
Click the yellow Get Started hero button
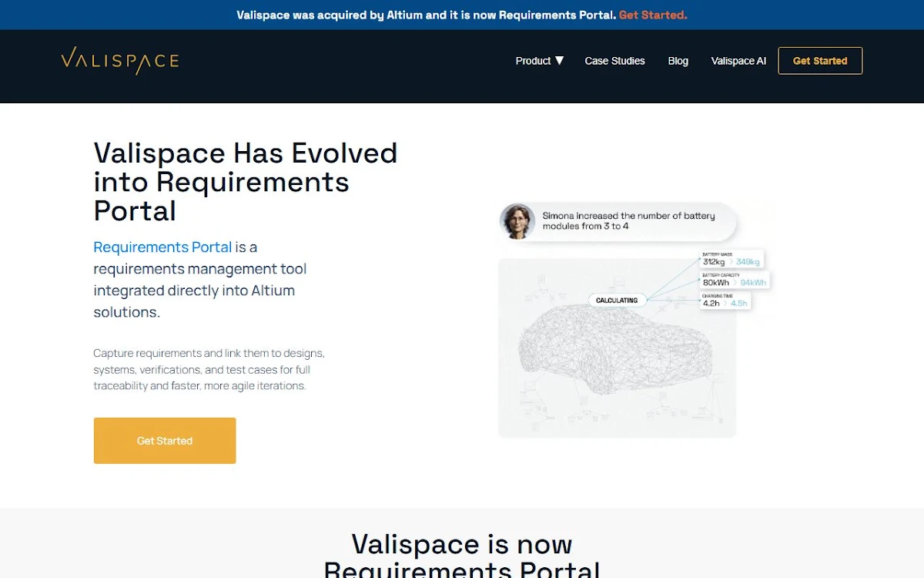(165, 441)
